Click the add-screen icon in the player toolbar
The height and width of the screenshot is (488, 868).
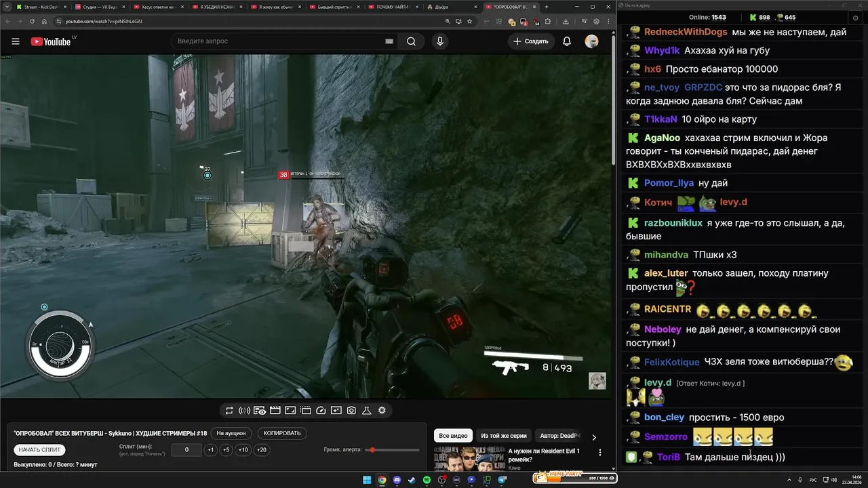336,411
